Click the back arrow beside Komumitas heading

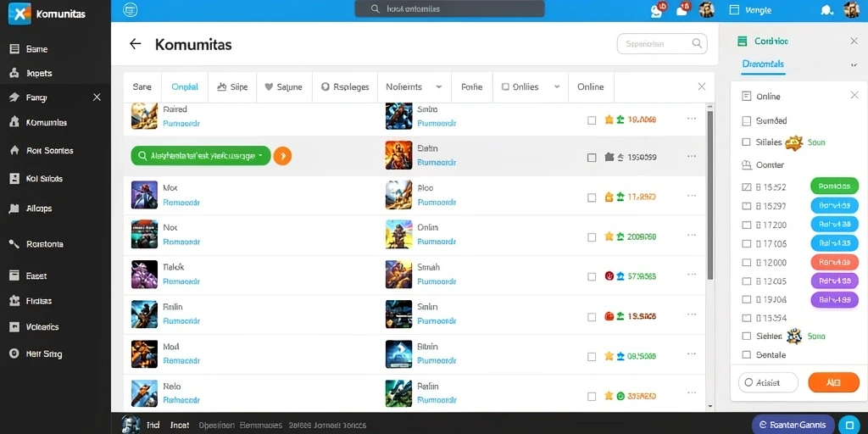click(x=135, y=44)
